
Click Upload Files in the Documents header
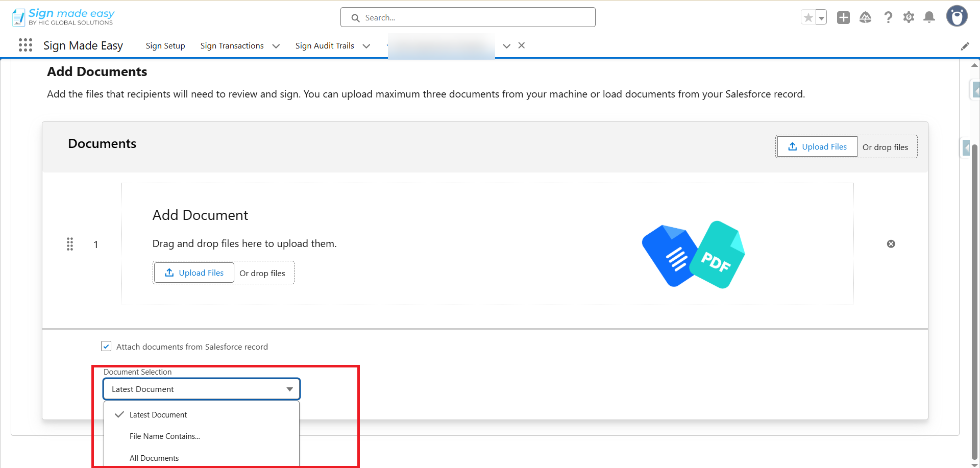817,147
